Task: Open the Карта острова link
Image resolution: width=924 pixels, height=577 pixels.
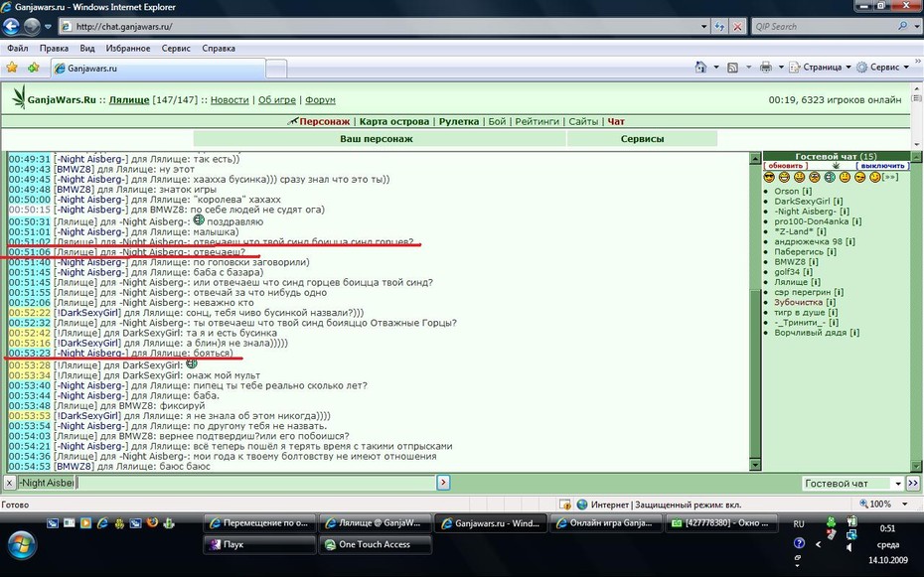Action: [x=394, y=121]
